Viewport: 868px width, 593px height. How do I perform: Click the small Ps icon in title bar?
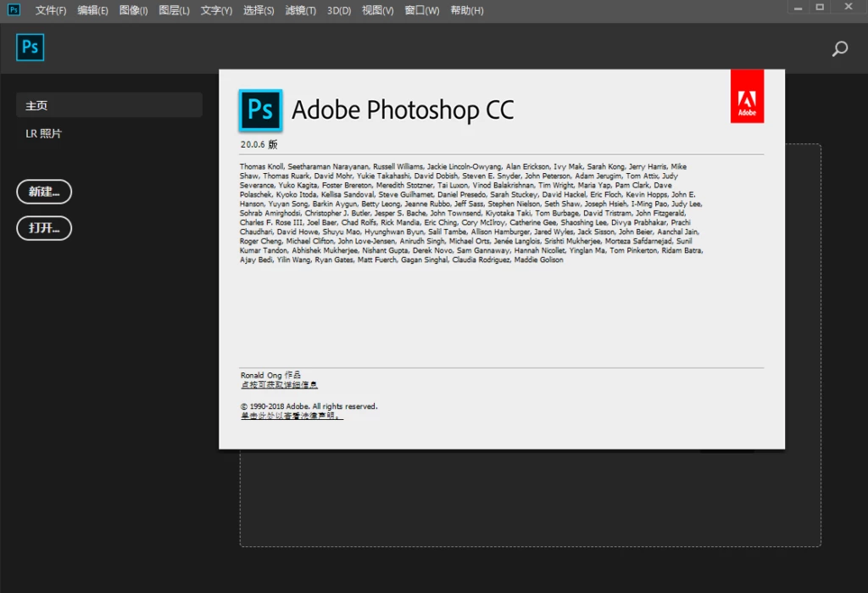(x=14, y=9)
